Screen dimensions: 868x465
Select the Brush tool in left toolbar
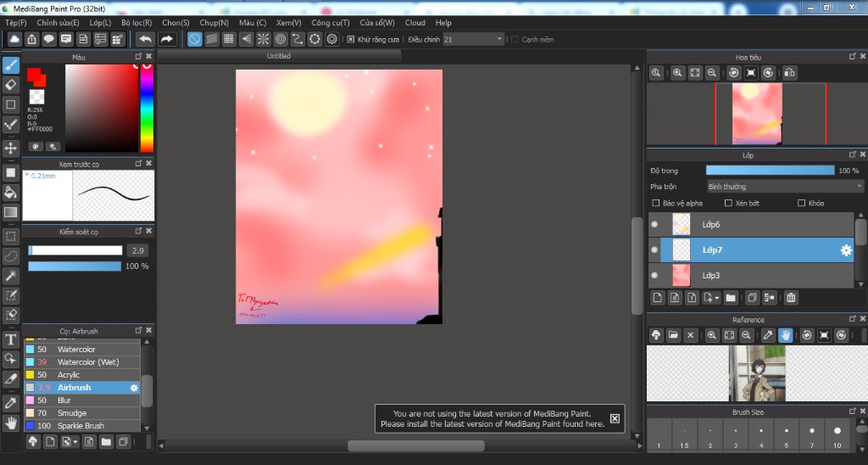click(x=10, y=64)
